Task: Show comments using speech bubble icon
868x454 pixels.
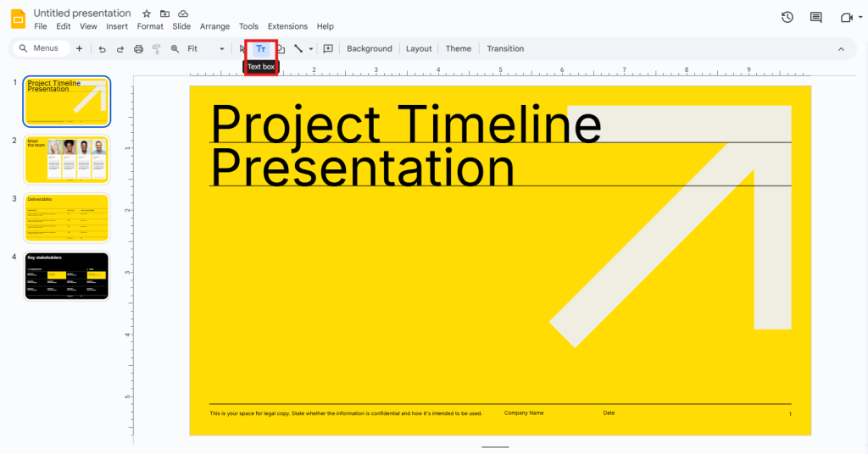Action: [815, 17]
